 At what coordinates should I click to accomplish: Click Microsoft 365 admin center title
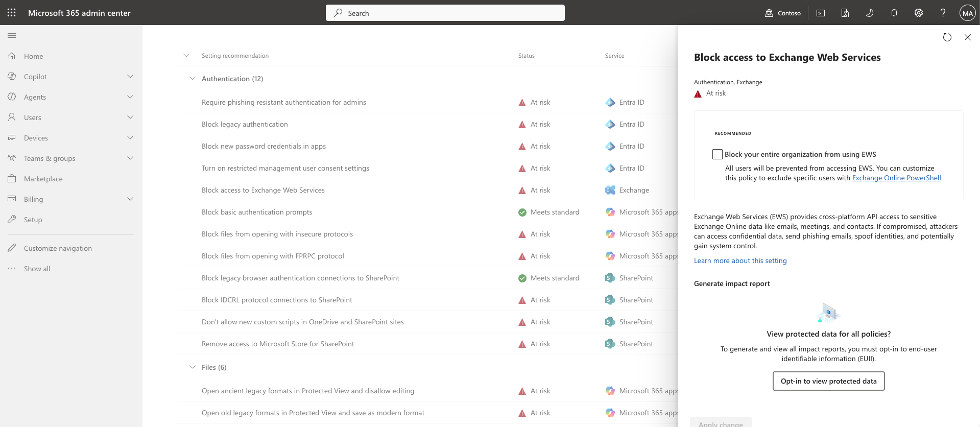(79, 13)
